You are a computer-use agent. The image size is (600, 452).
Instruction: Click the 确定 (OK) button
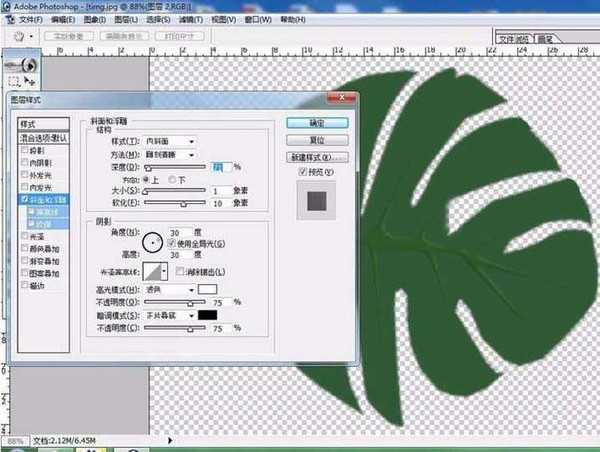click(x=317, y=122)
